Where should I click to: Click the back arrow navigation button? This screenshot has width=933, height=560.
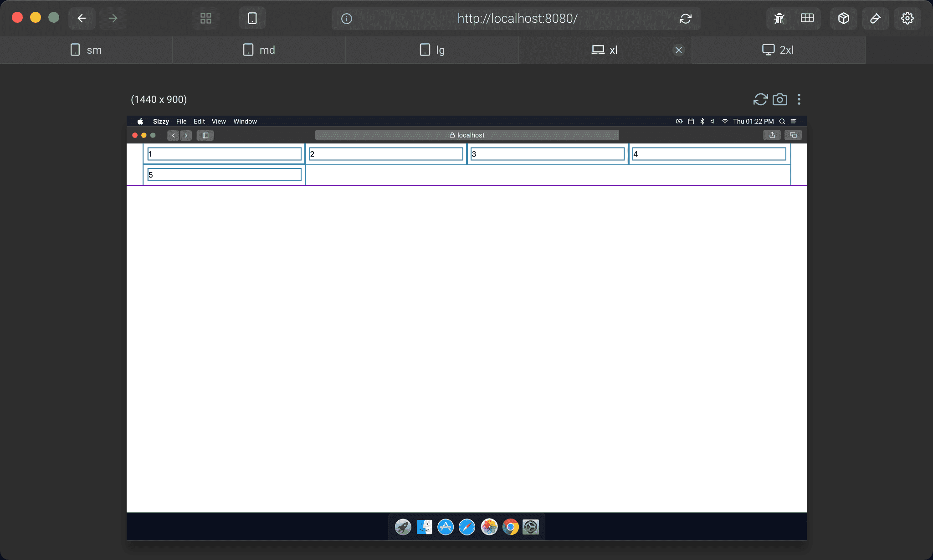[82, 18]
